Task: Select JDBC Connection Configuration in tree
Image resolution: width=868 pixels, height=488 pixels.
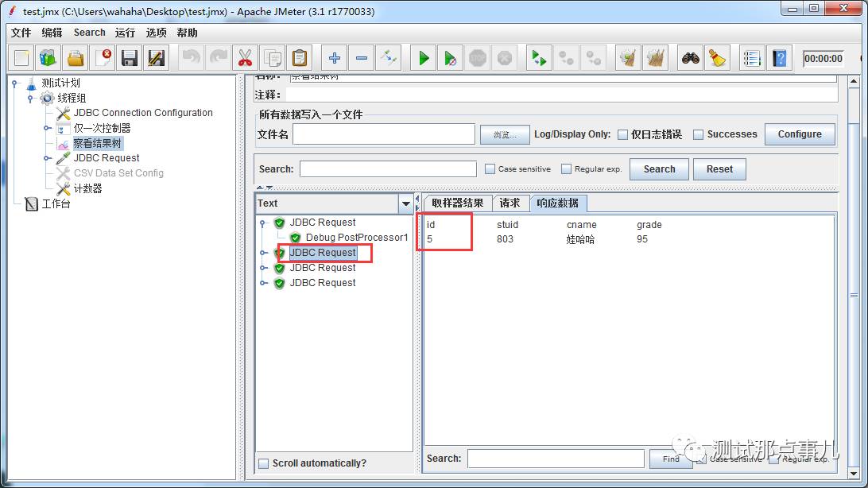Action: click(x=143, y=113)
